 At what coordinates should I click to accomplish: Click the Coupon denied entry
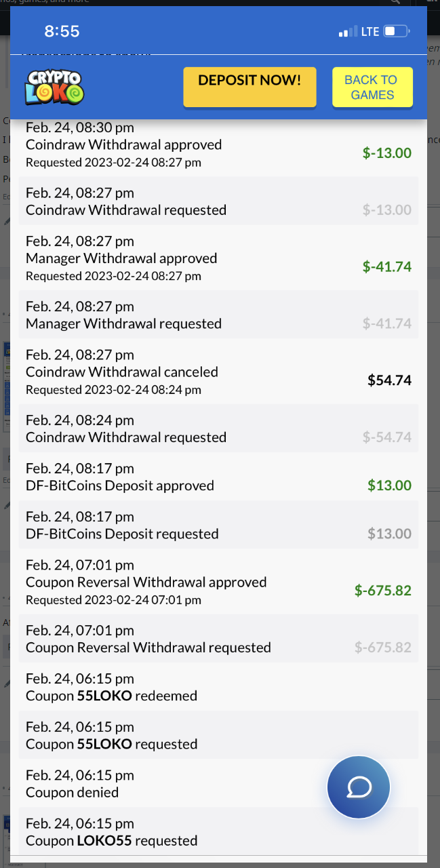(72, 792)
